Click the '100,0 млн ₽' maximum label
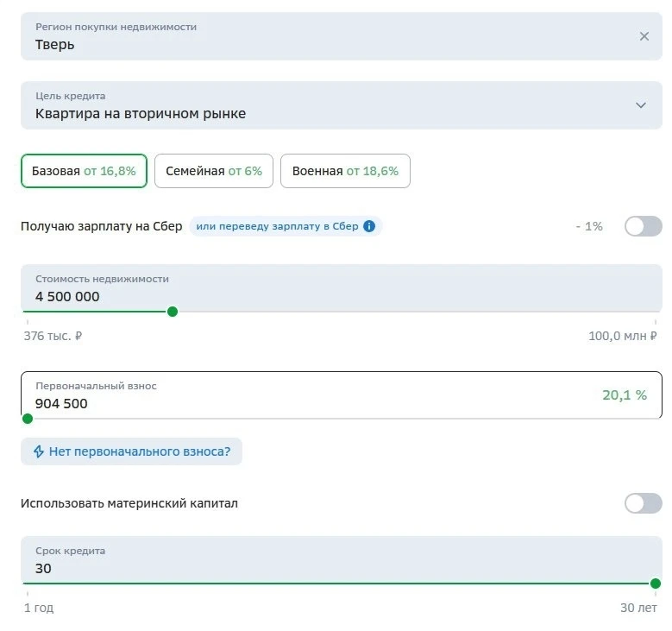The width and height of the screenshot is (672, 631). click(622, 336)
